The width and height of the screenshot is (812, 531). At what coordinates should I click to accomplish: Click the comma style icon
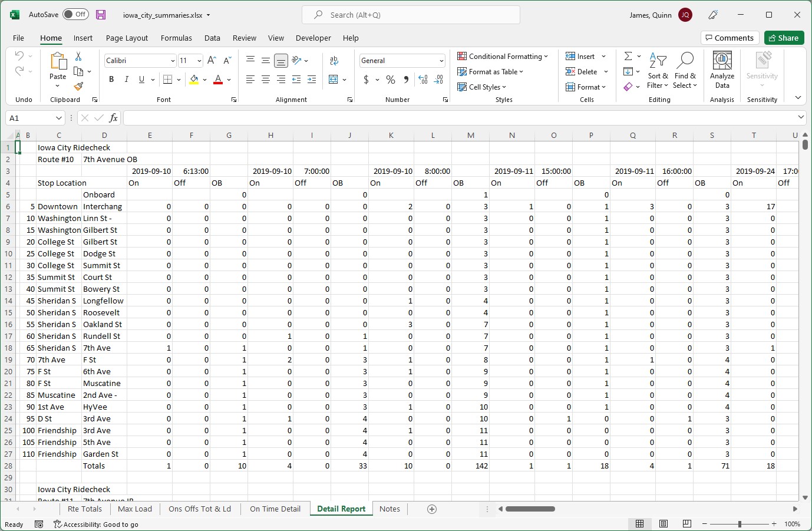pyautogui.click(x=406, y=79)
